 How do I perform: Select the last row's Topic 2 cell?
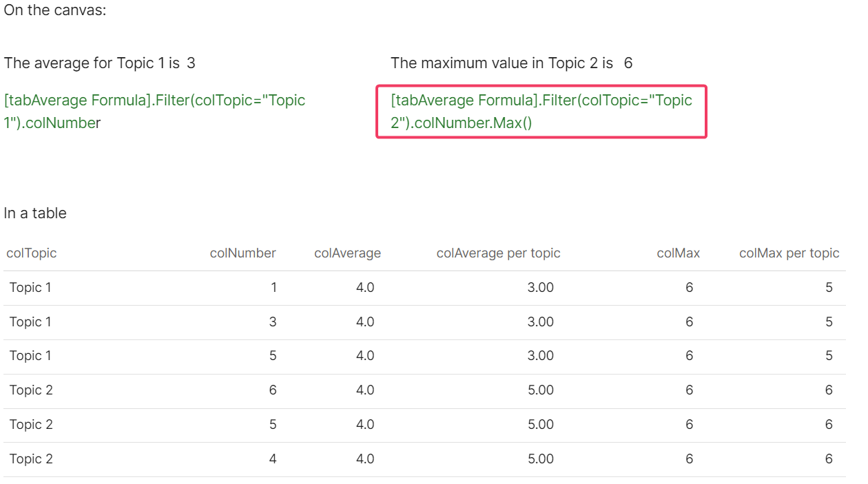[31, 459]
